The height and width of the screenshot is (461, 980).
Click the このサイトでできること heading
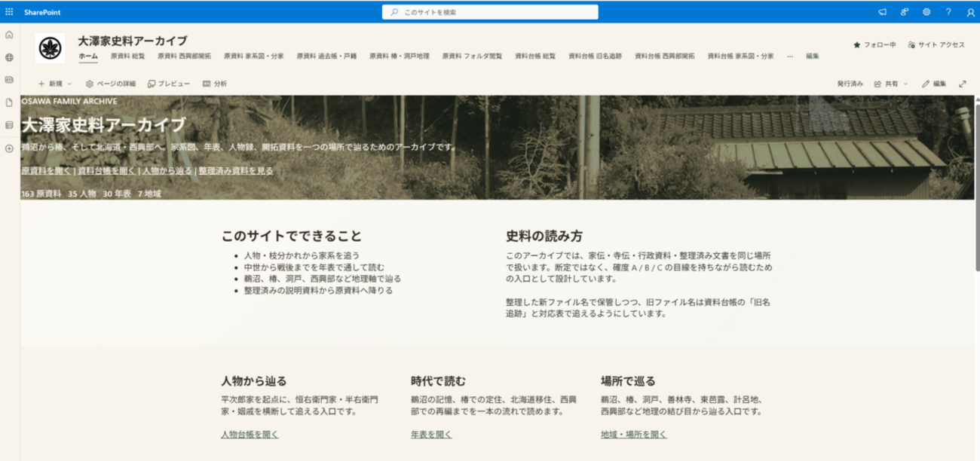pyautogui.click(x=291, y=236)
